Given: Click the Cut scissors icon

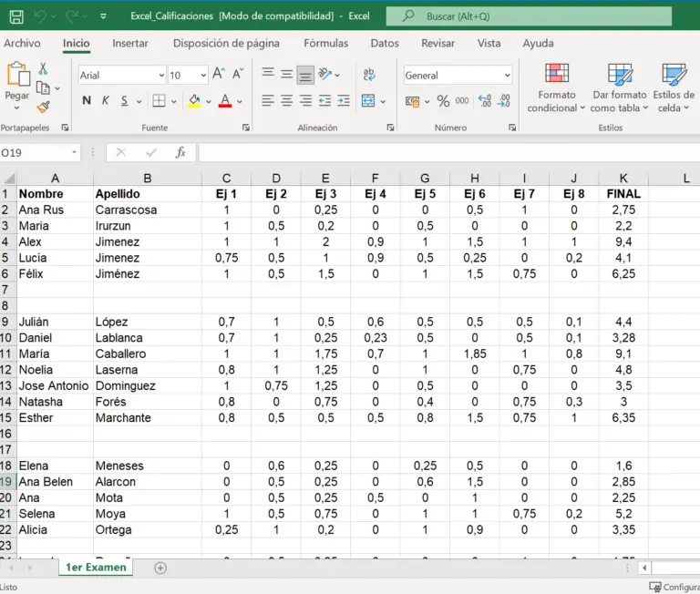Looking at the screenshot, I should (x=43, y=69).
